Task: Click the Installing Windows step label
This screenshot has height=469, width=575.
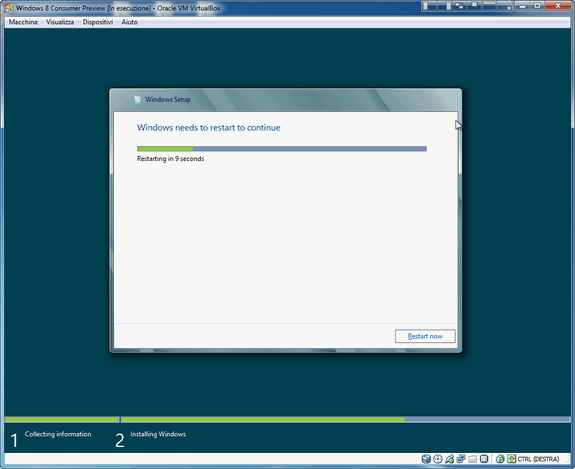Action: [158, 434]
